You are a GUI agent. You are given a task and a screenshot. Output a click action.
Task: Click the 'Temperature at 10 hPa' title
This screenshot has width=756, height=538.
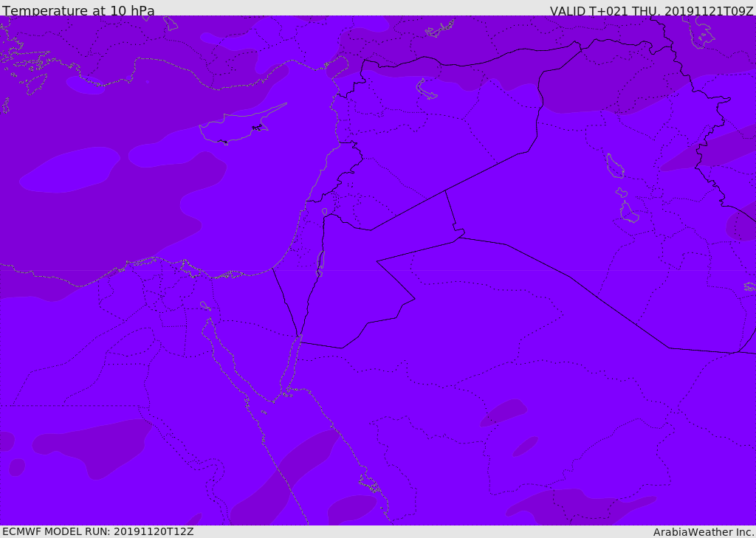click(78, 10)
